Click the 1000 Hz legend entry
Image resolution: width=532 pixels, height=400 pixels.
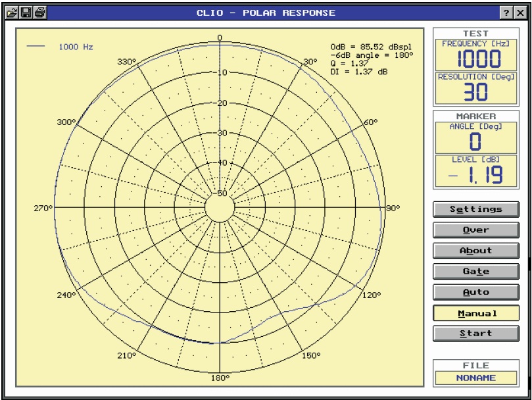[x=60, y=47]
